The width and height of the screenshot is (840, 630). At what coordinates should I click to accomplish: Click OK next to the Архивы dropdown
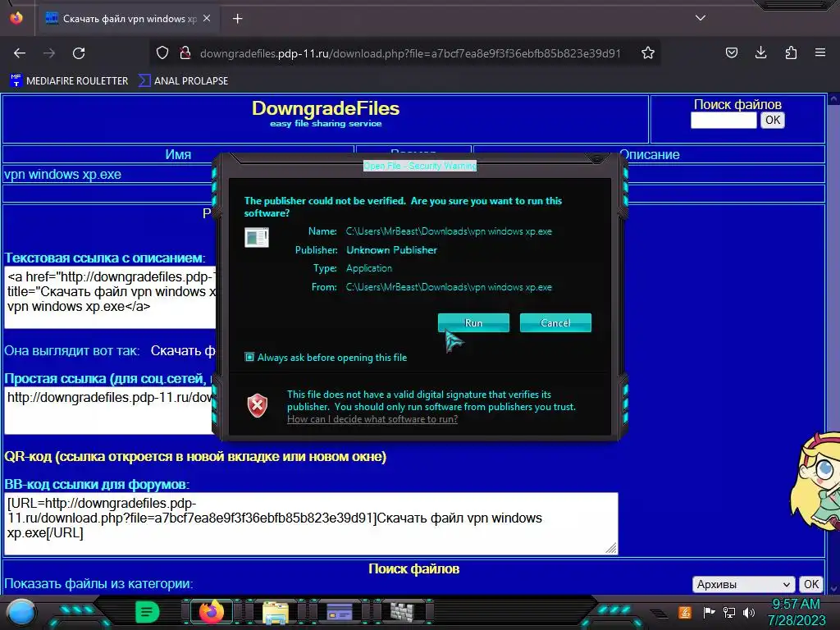811,584
